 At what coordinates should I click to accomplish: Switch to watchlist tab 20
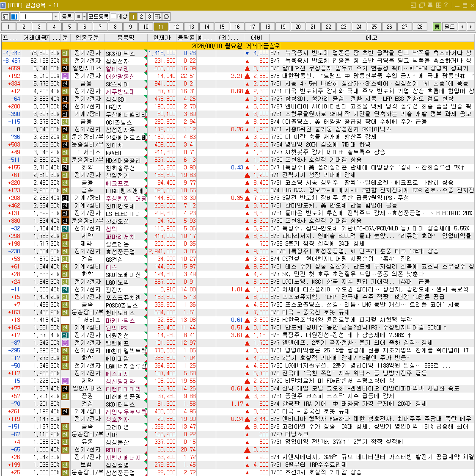point(298,27)
